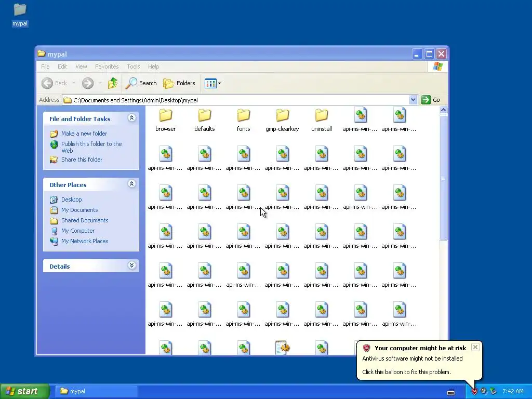Click the mypal taskbar button
532x399 pixels.
[96, 391]
